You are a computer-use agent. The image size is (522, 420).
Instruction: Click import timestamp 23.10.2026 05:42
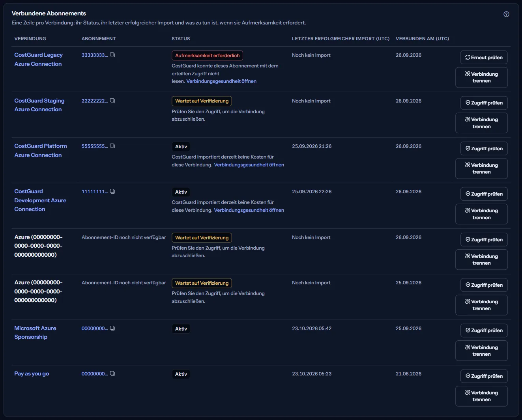click(312, 329)
